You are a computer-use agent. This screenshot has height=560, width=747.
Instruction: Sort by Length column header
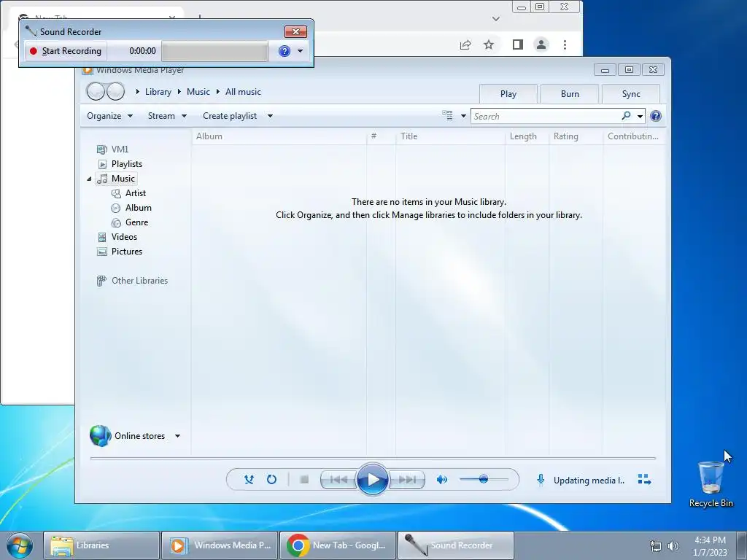(x=527, y=136)
